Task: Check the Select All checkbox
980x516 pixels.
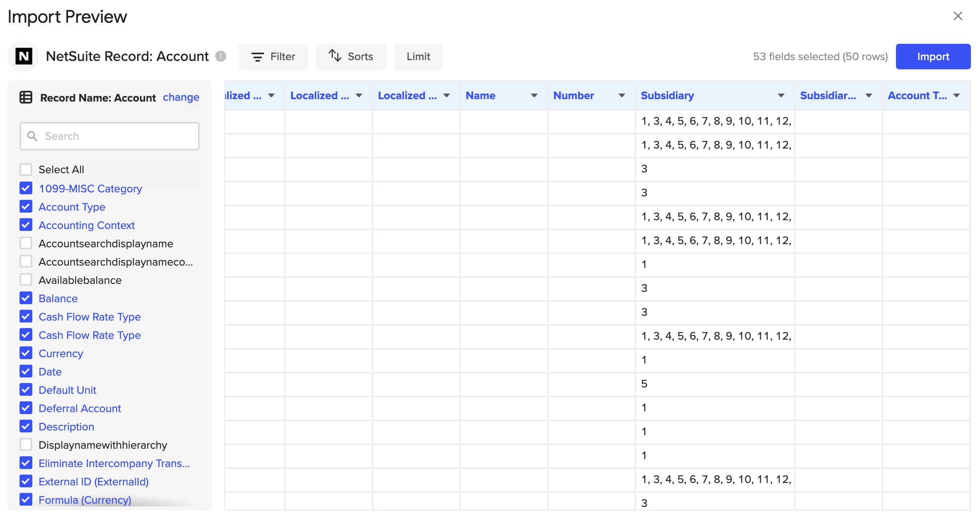Action: click(x=26, y=170)
